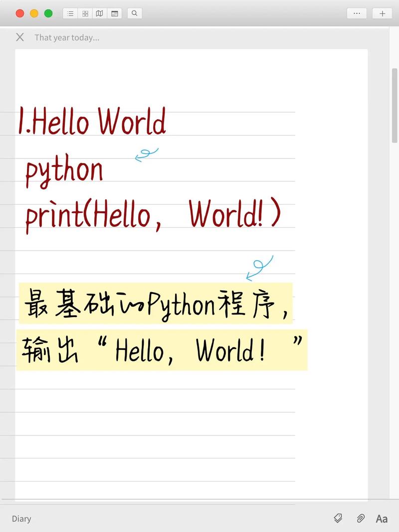Add a new entry with plus button

[x=383, y=13]
